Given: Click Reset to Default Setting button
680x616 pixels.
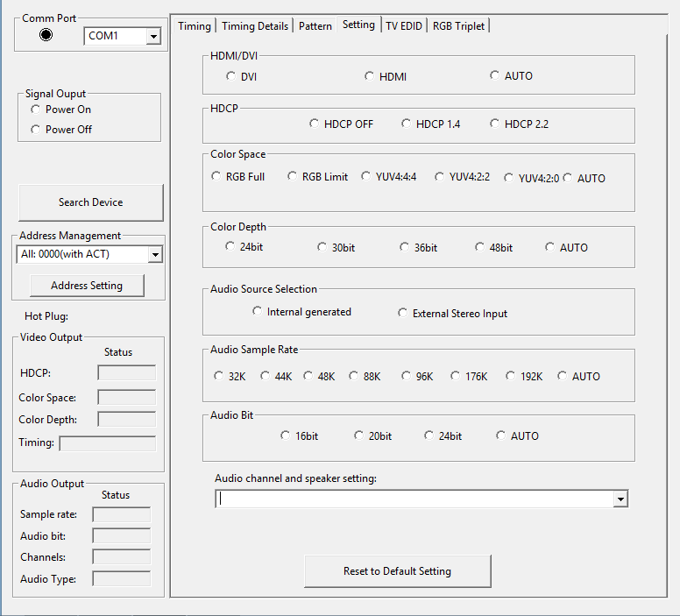Looking at the screenshot, I should pyautogui.click(x=397, y=571).
